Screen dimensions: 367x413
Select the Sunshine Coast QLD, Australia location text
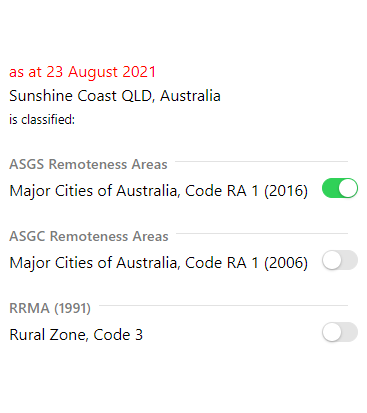click(x=115, y=96)
